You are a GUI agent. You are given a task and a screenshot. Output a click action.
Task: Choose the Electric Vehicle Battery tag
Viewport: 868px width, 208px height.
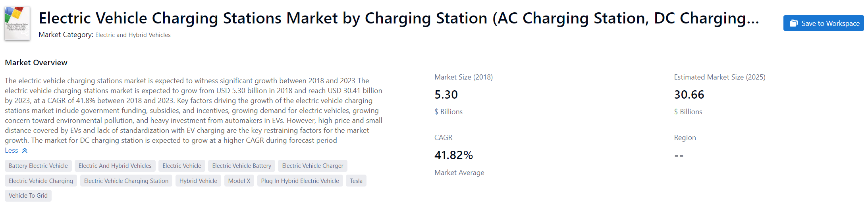(x=241, y=166)
